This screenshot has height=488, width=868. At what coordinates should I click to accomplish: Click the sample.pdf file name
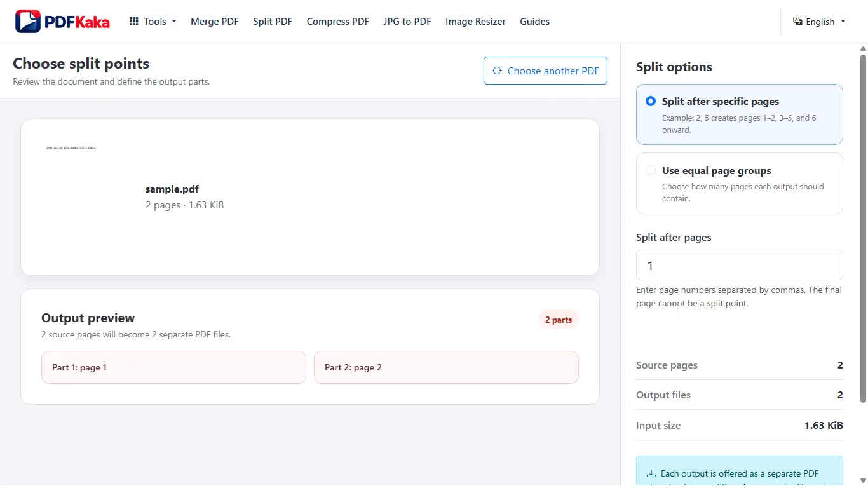pos(172,189)
